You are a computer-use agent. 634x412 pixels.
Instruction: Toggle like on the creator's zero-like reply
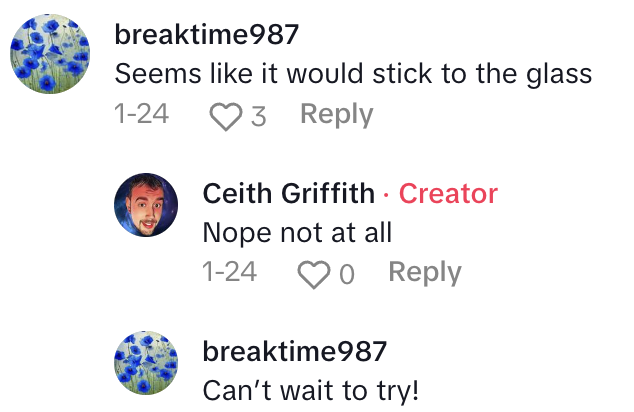pos(315,274)
